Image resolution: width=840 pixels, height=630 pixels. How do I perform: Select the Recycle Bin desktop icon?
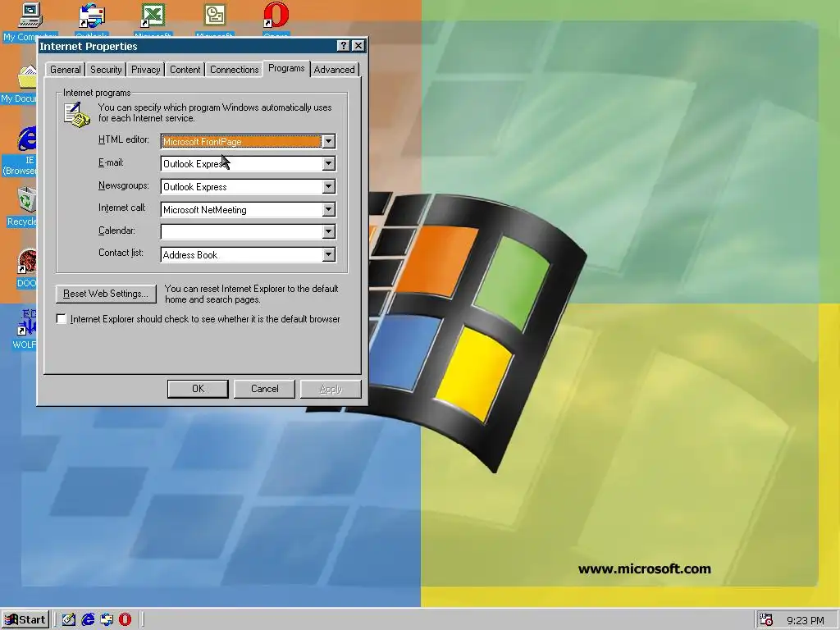click(27, 200)
